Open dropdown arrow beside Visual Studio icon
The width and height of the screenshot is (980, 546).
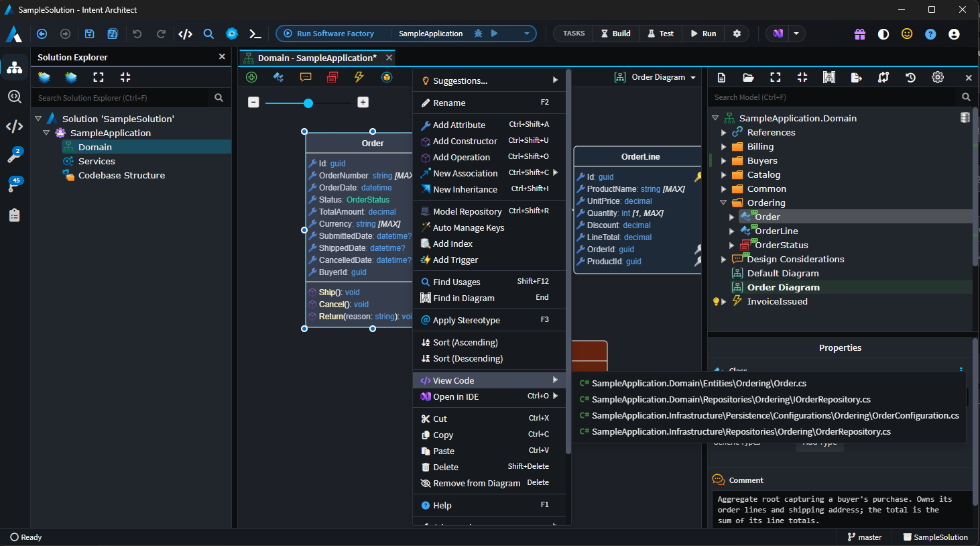click(x=796, y=34)
